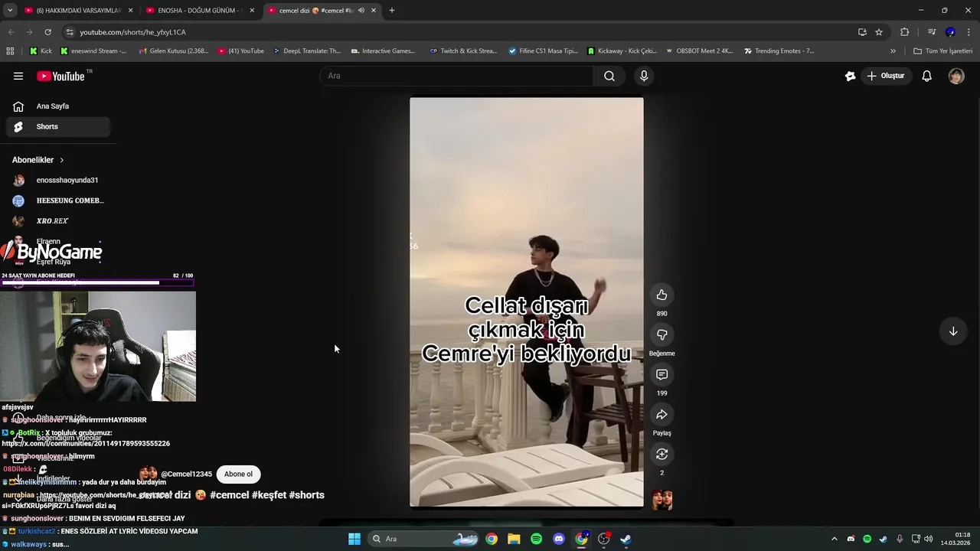Open Chrome media controls icon
Screen dimensions: 980x551
932,32
